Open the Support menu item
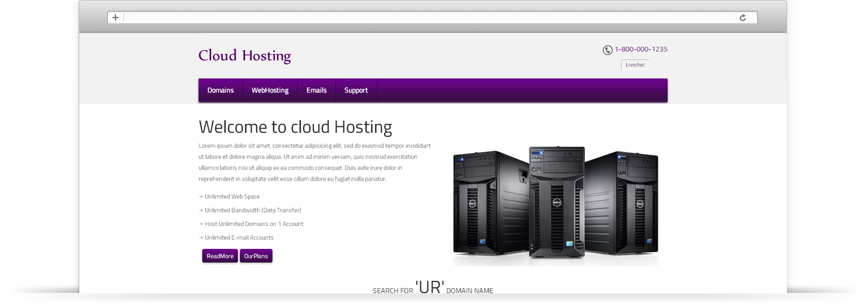Viewport: 868px width, 308px height. click(356, 91)
